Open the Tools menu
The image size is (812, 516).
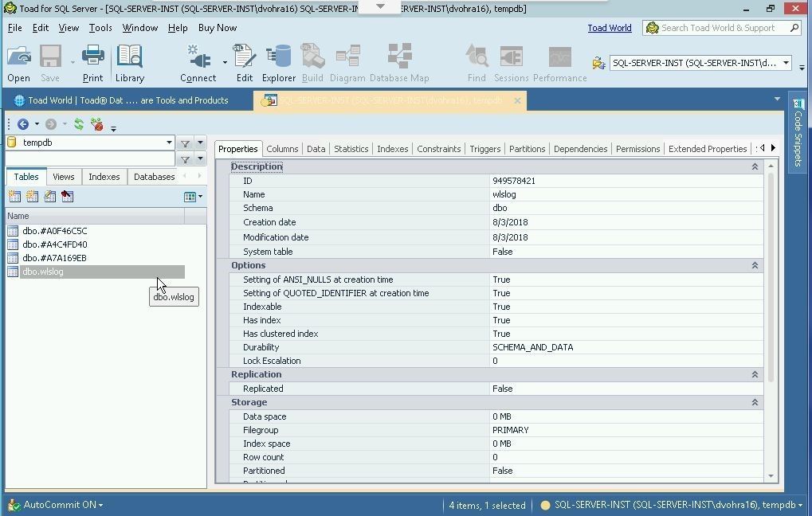click(100, 28)
